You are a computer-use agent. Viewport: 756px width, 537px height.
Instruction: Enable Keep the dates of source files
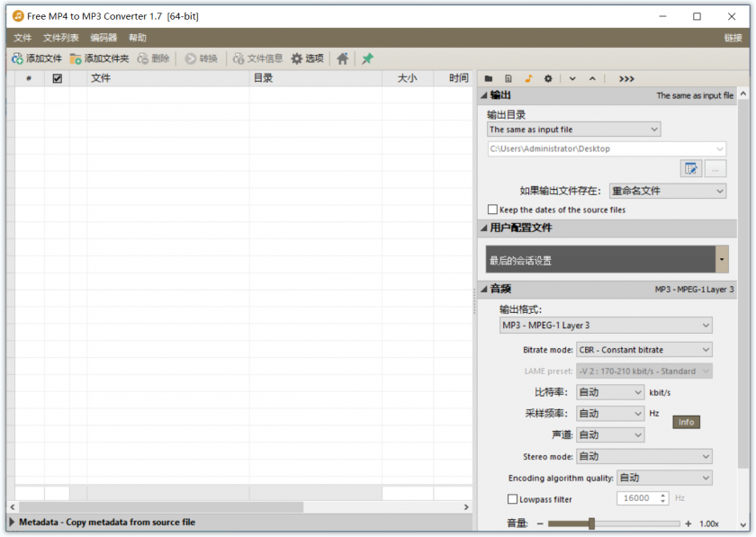click(x=493, y=210)
